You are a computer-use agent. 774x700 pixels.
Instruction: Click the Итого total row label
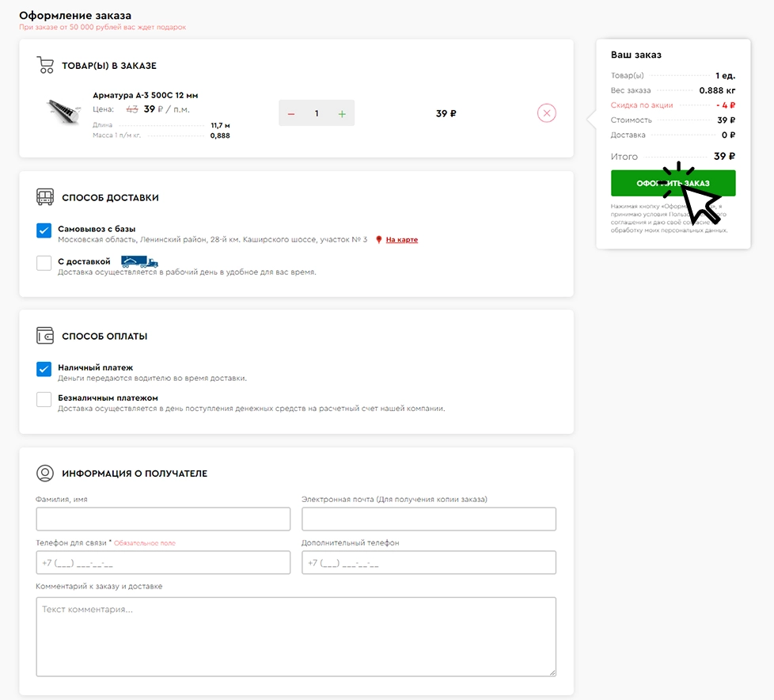click(624, 157)
